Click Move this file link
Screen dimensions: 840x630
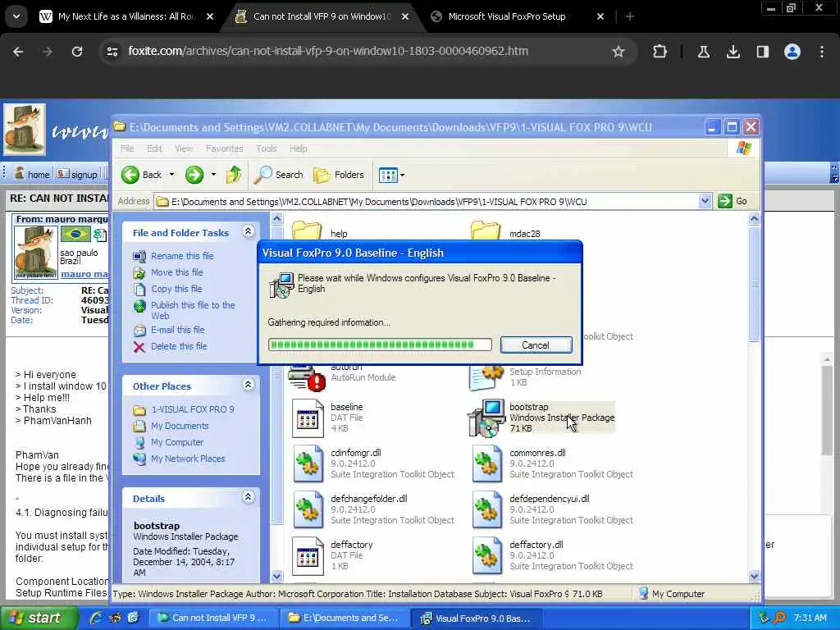click(x=177, y=272)
